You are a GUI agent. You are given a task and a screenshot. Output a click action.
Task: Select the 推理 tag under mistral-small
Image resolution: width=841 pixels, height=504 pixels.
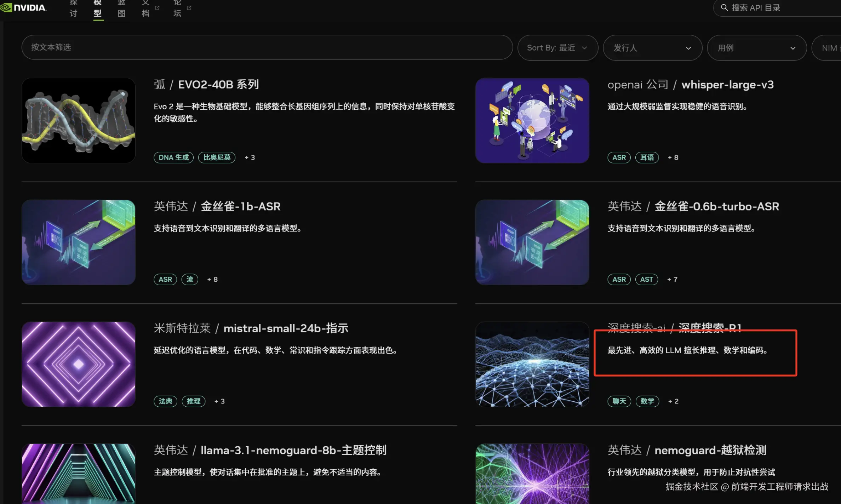pos(193,401)
